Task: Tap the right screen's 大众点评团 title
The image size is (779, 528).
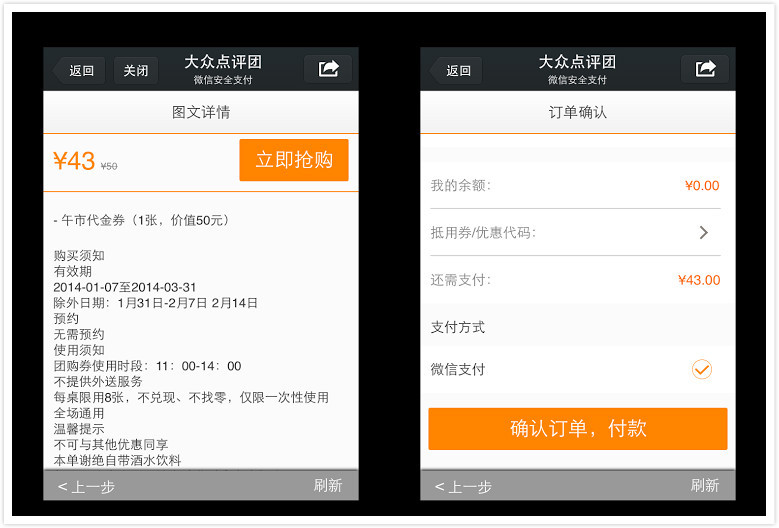Action: pos(577,62)
